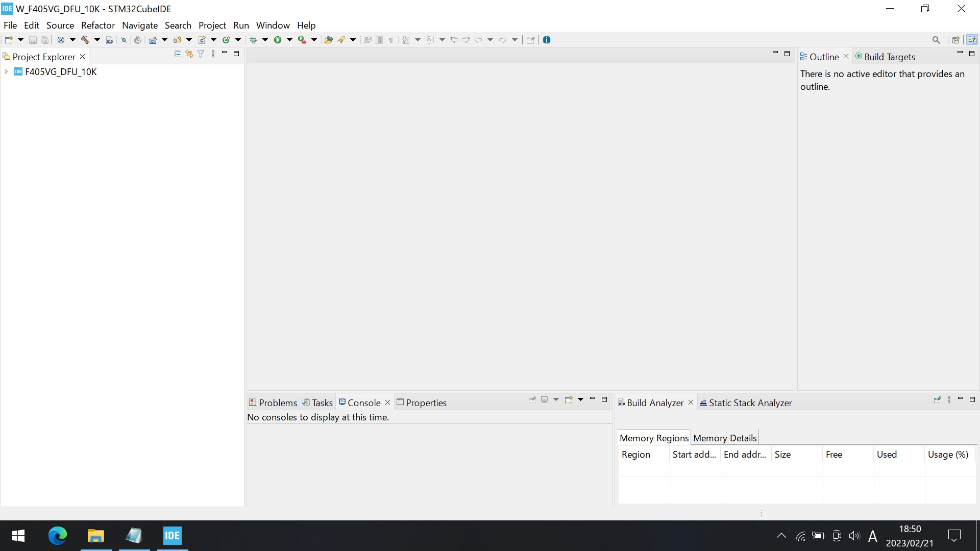Open File Explorer from taskbar
980x551 pixels.
pos(95,536)
